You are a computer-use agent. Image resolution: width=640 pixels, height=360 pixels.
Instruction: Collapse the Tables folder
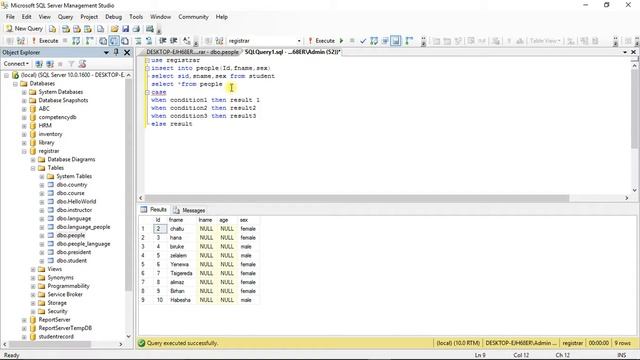[33, 168]
